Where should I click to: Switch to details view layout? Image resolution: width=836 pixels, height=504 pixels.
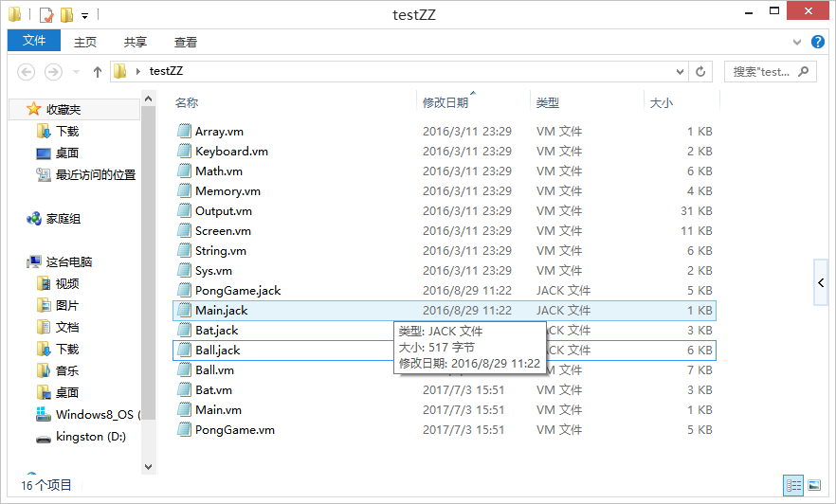(792, 485)
